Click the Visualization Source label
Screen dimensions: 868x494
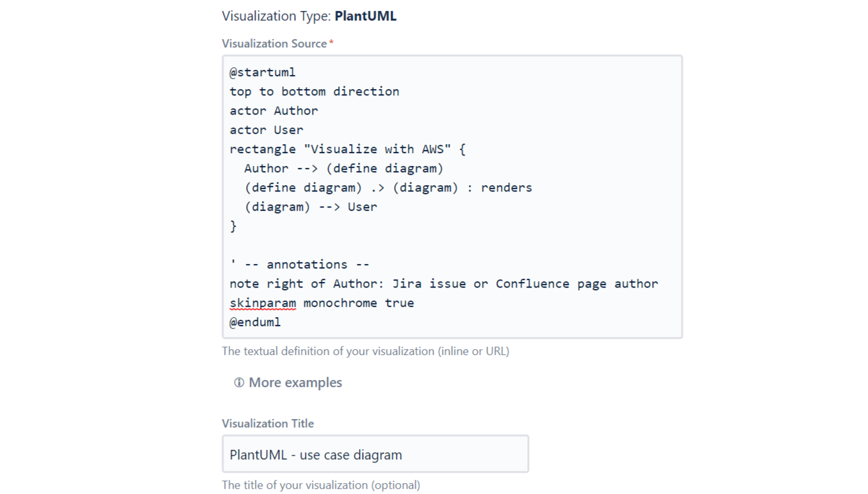pos(274,44)
